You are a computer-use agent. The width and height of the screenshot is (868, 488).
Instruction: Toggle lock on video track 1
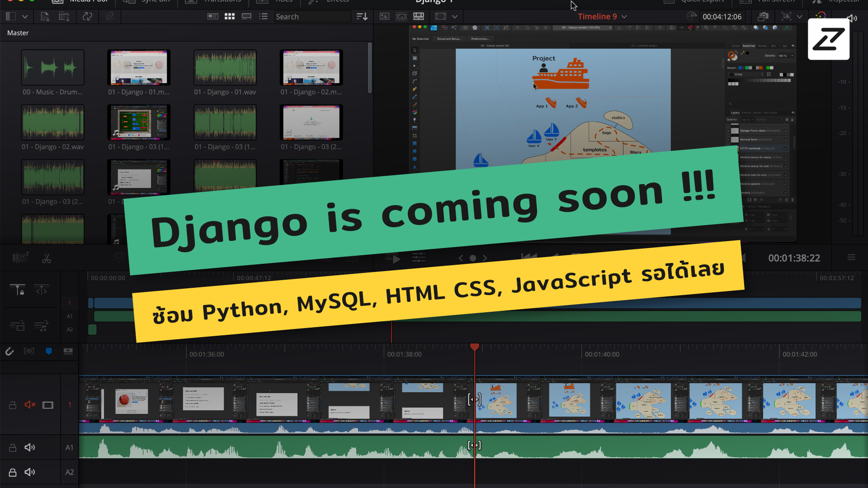(13, 405)
